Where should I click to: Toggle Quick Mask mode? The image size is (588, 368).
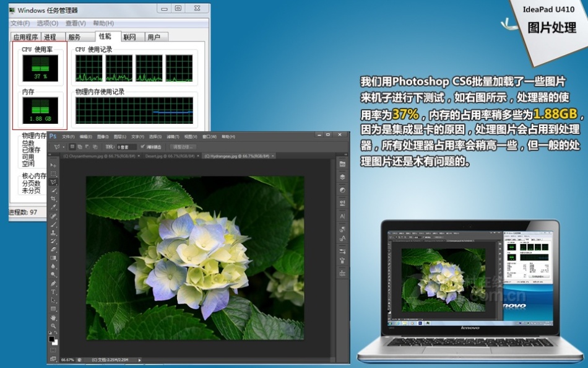tap(53, 351)
